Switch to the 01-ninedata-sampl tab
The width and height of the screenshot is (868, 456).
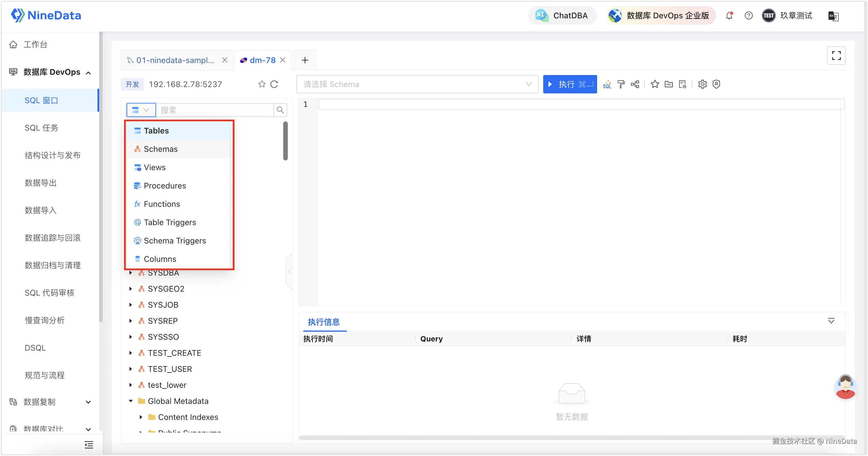click(175, 60)
